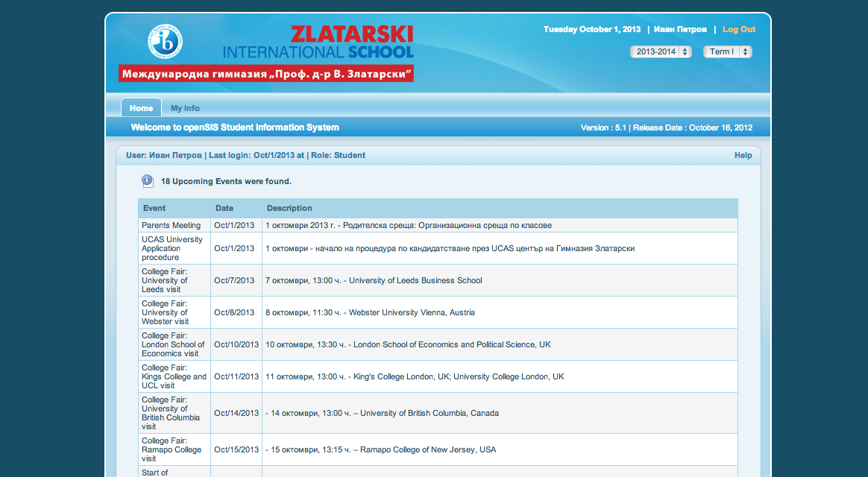
Task: Expand the Term I selector
Action: point(727,51)
